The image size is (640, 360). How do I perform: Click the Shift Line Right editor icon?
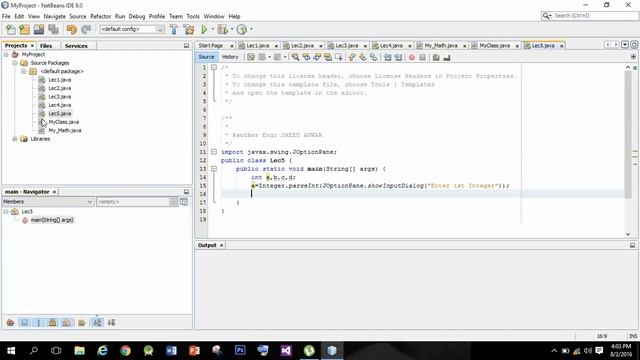[398, 58]
